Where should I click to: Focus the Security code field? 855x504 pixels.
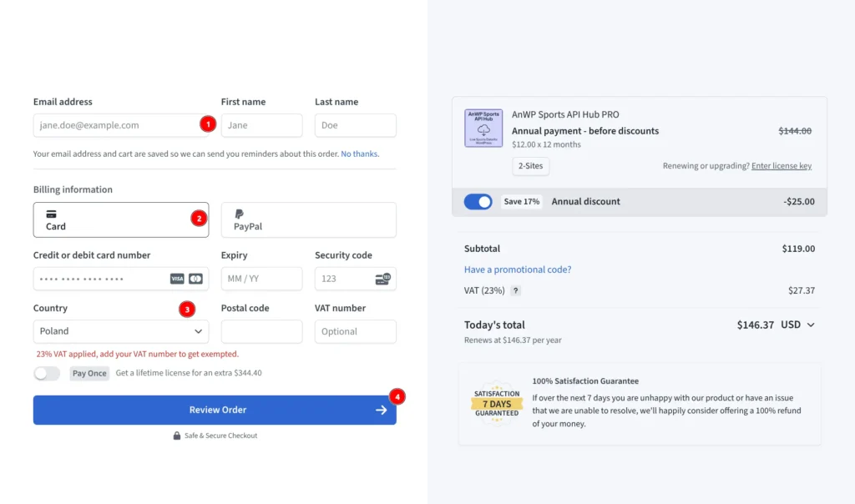(x=356, y=279)
